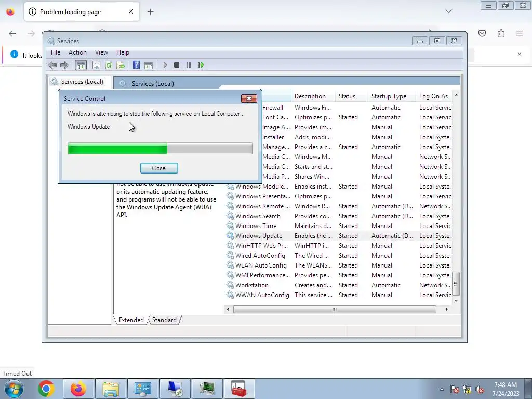The width and height of the screenshot is (532, 399).
Task: Select the Windows Search service row
Action: click(339, 216)
